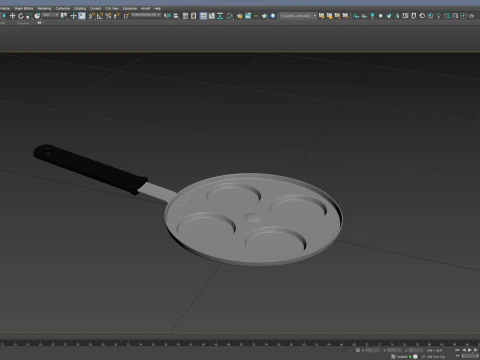Open Substance menu
Screen dimensions: 480x360
[x=130, y=8]
